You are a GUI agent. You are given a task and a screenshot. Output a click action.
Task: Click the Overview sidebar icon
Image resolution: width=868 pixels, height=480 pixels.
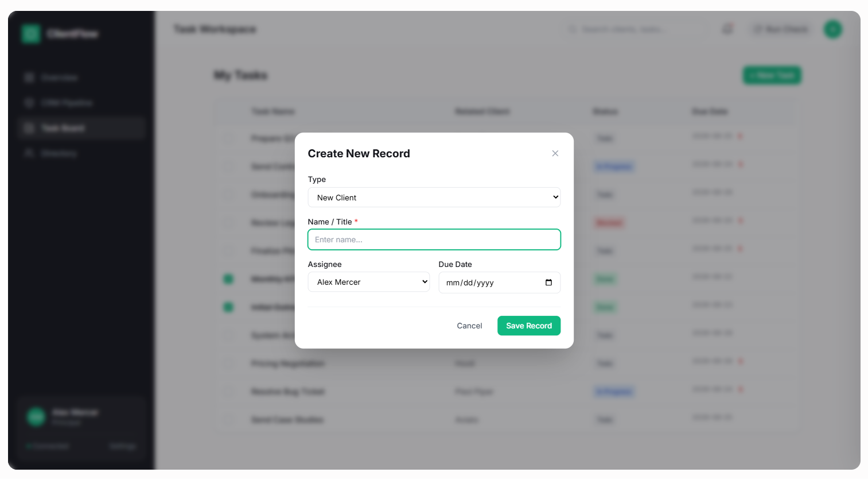click(29, 78)
